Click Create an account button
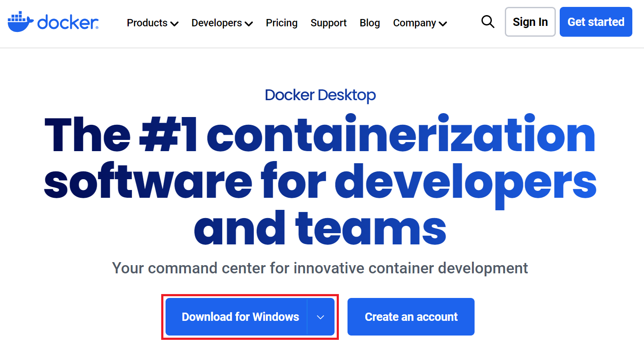Viewport: 644px width, 361px height. 411,317
